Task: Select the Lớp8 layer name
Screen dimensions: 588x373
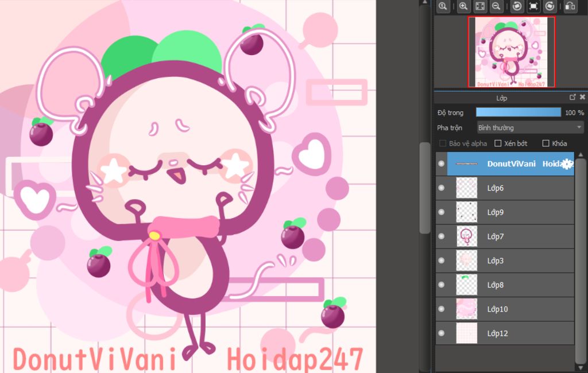Action: [x=496, y=285]
